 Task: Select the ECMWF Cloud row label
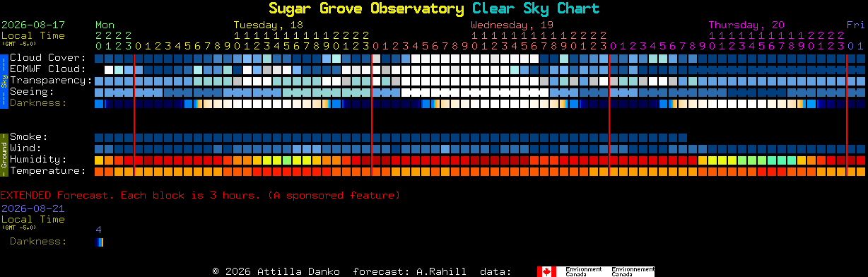point(47,69)
